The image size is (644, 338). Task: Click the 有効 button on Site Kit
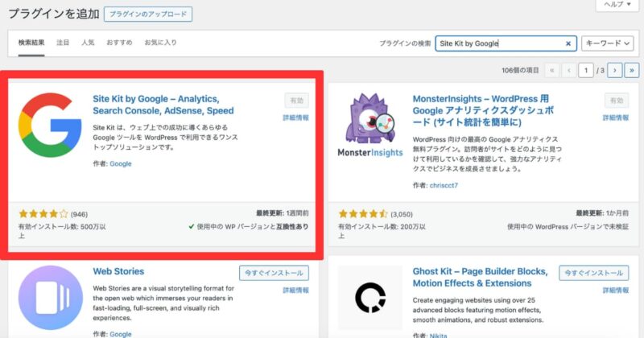pyautogui.click(x=296, y=101)
